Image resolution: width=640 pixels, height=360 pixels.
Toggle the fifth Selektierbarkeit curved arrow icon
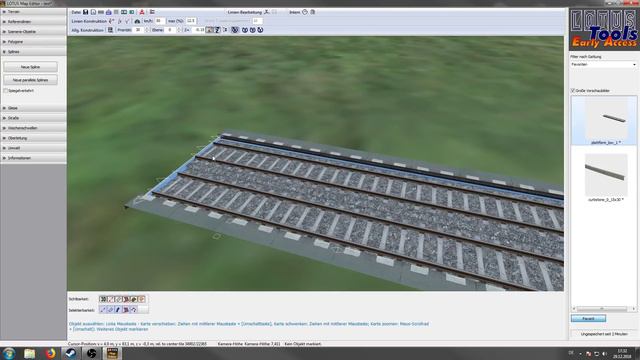tap(133, 310)
